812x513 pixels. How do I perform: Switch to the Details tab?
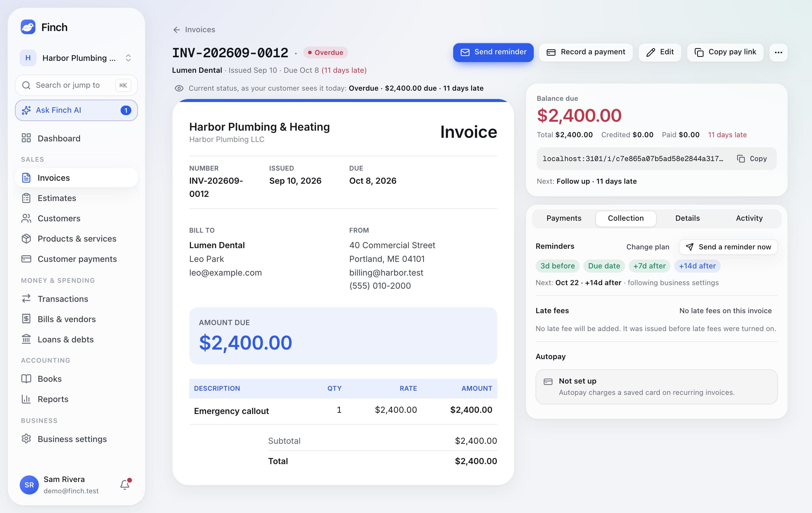(688, 218)
